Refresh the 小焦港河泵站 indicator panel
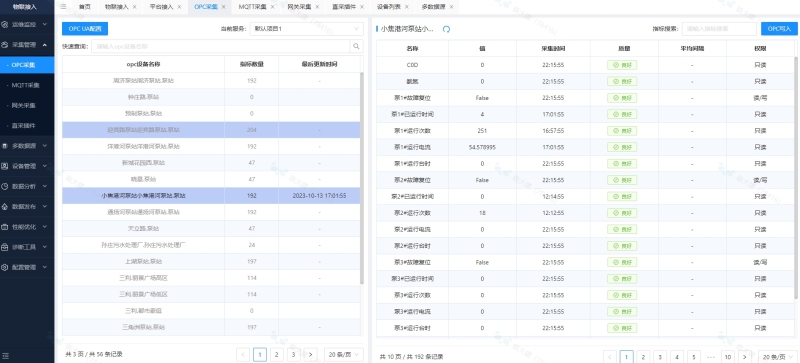Image resolution: width=800 pixels, height=363 pixels. tap(446, 29)
